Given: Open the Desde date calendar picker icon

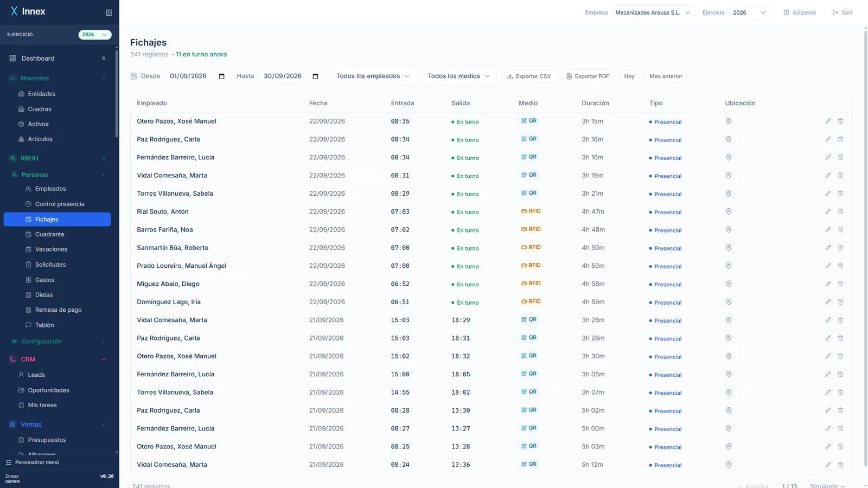Looking at the screenshot, I should [221, 76].
